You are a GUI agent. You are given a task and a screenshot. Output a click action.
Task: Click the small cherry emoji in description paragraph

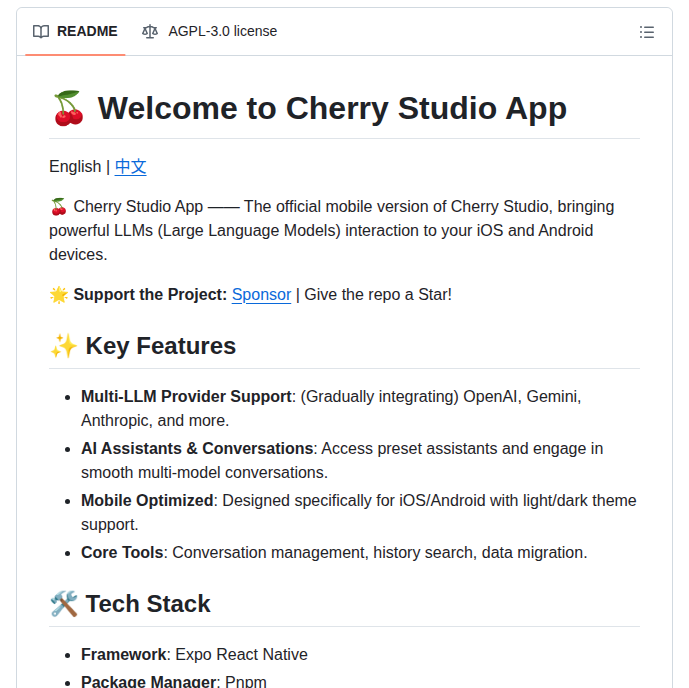coord(58,206)
